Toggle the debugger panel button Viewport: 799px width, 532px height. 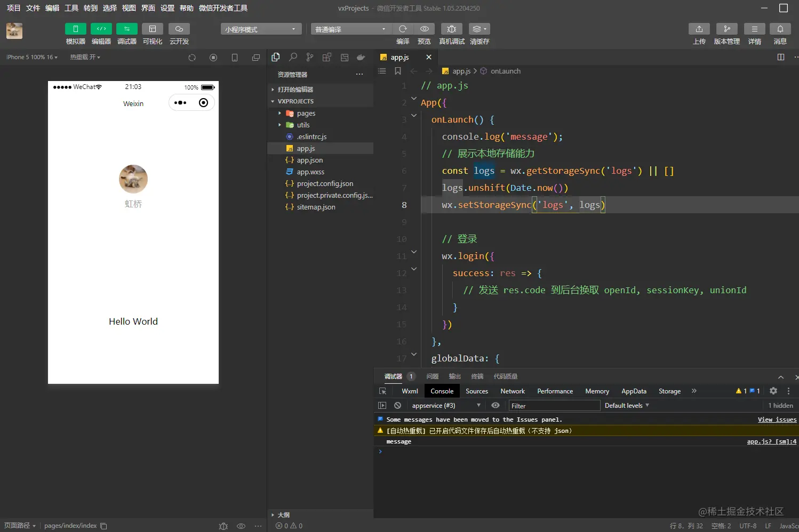pos(126,29)
